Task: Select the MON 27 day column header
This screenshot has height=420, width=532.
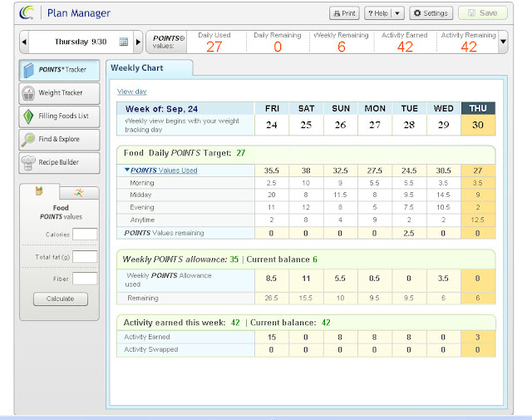Action: (375, 118)
